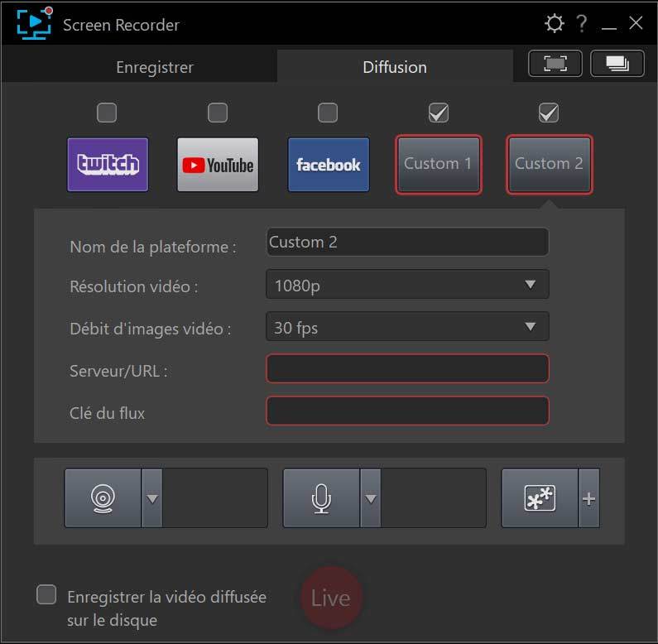Close the Screen Recorder window

click(x=636, y=22)
